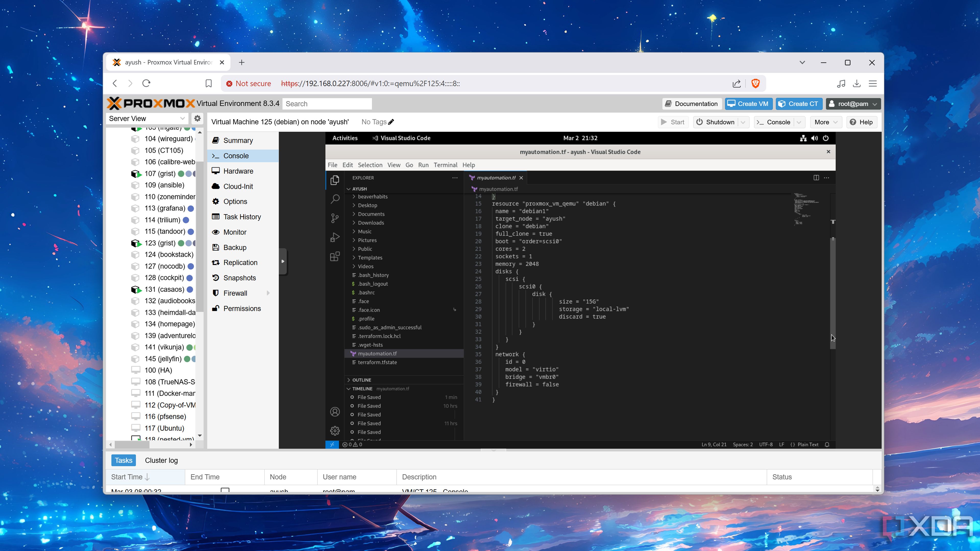This screenshot has width=980, height=551.
Task: Open the Terminal menu in VS Code
Action: coord(445,165)
